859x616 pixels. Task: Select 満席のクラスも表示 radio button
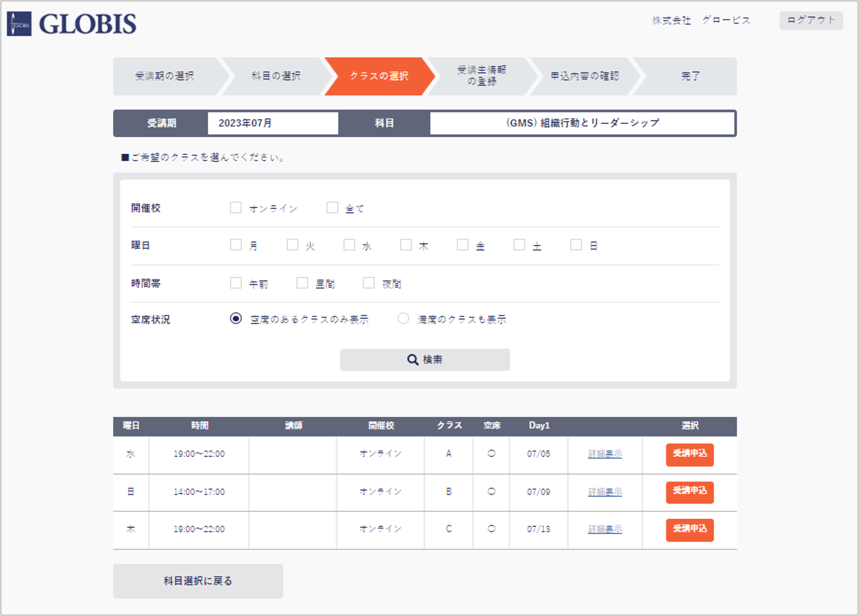point(403,318)
